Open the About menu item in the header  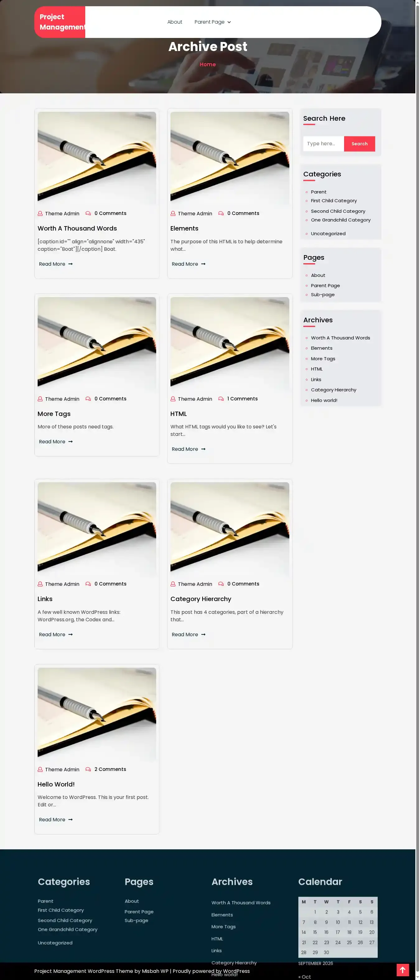pyautogui.click(x=175, y=22)
